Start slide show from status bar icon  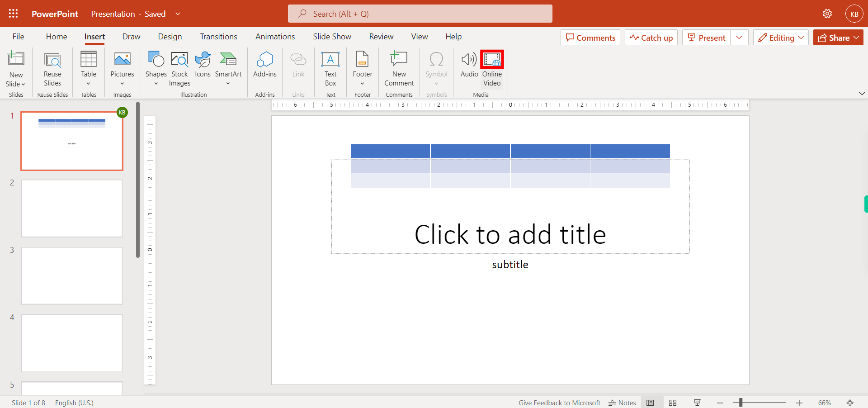697,403
